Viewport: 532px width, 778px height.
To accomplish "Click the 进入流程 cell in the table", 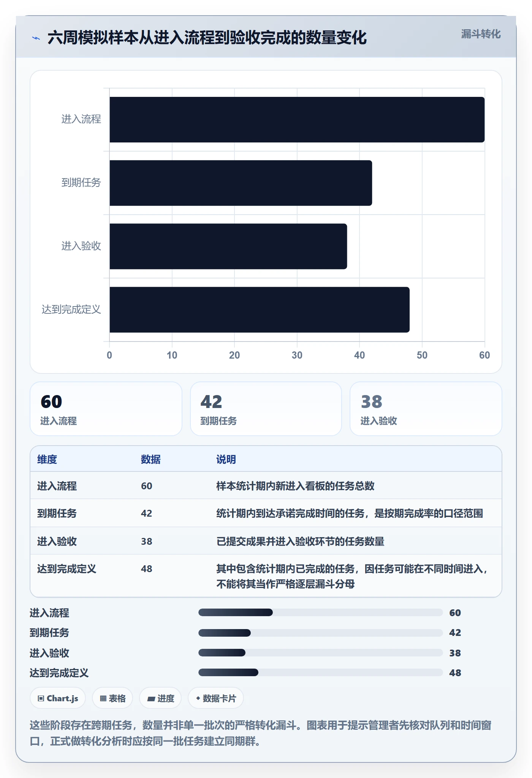I will (57, 486).
